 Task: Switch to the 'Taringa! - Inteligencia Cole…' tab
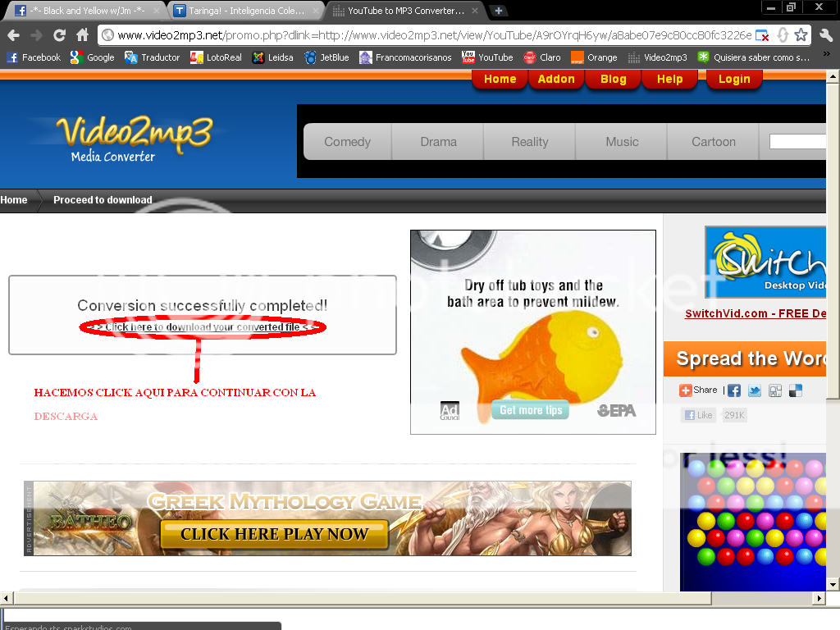[x=246, y=11]
